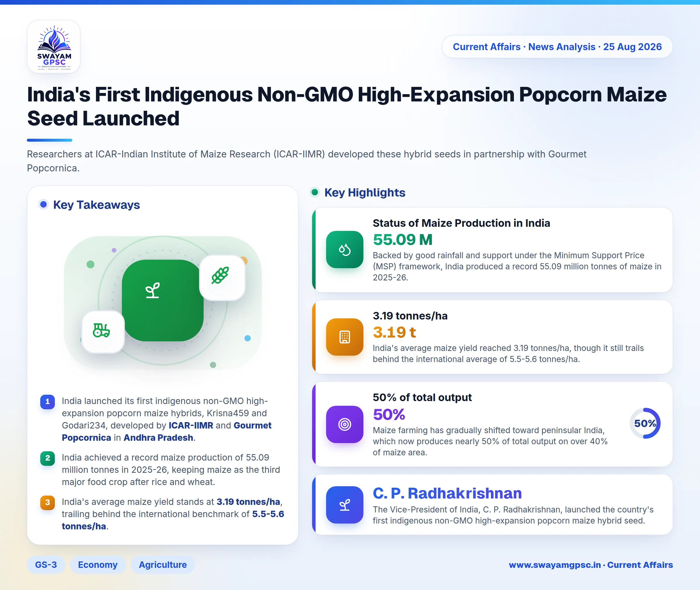Viewport: 700px width, 590px height.
Task: Open the www.swayamgpsc.in Current Affairs link
Action: [591, 565]
